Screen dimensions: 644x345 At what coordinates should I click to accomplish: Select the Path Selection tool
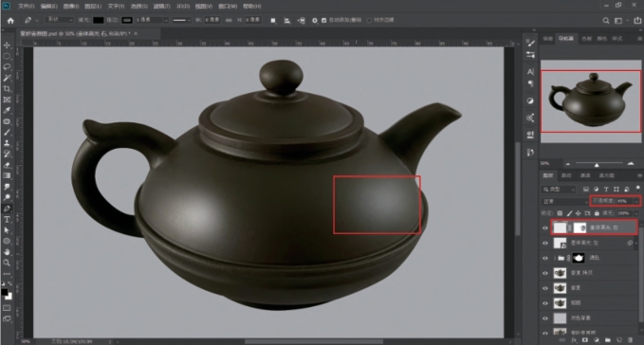pos(7,230)
